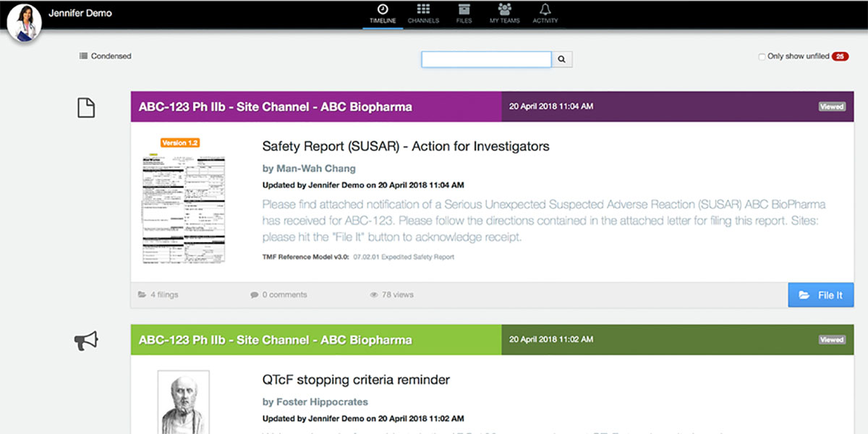Viewport: 868px width, 434px height.
Task: Click Jennifer Demo profile avatar
Action: (x=24, y=22)
